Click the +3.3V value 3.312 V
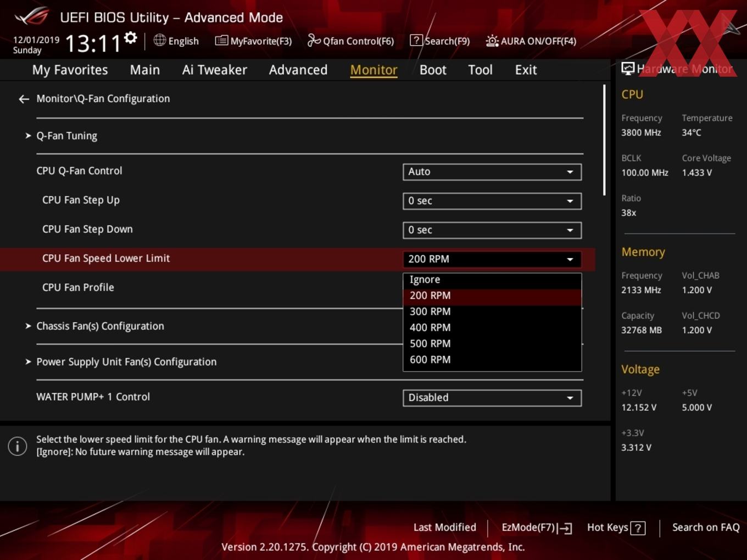The height and width of the screenshot is (560, 747). pos(636,447)
